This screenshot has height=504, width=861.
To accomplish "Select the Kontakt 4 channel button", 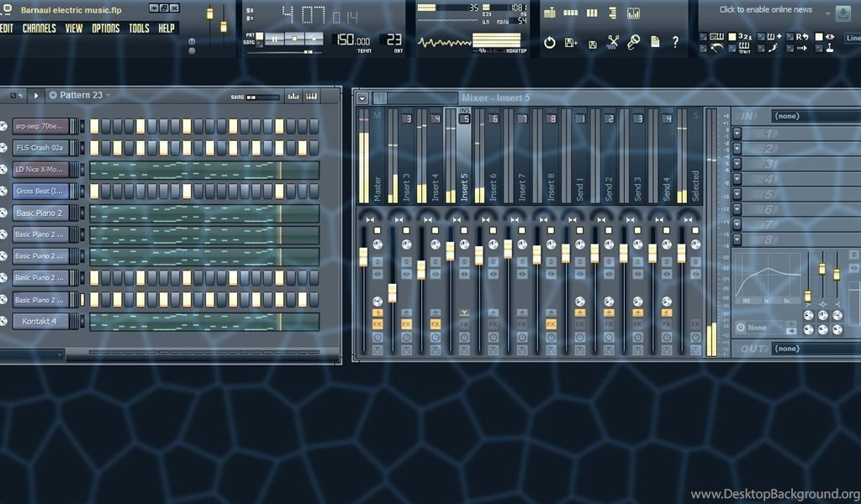I will coord(40,322).
